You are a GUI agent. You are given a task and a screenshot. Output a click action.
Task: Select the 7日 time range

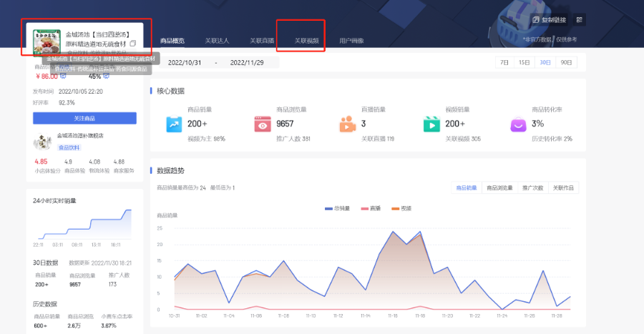(504, 62)
